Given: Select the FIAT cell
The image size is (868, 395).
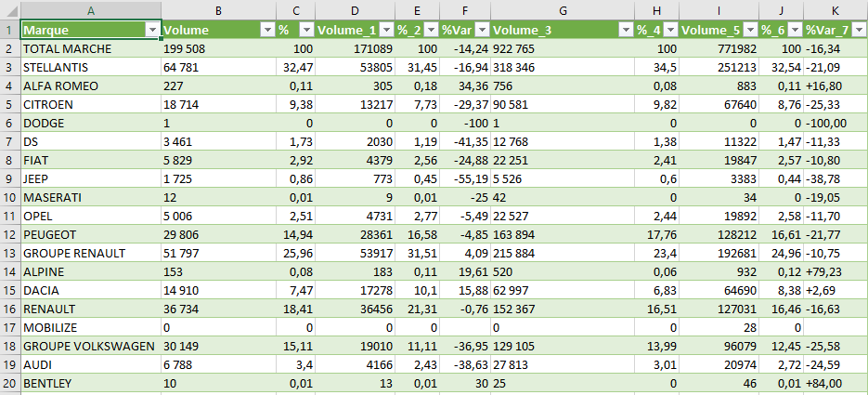Looking at the screenshot, I should (91, 160).
